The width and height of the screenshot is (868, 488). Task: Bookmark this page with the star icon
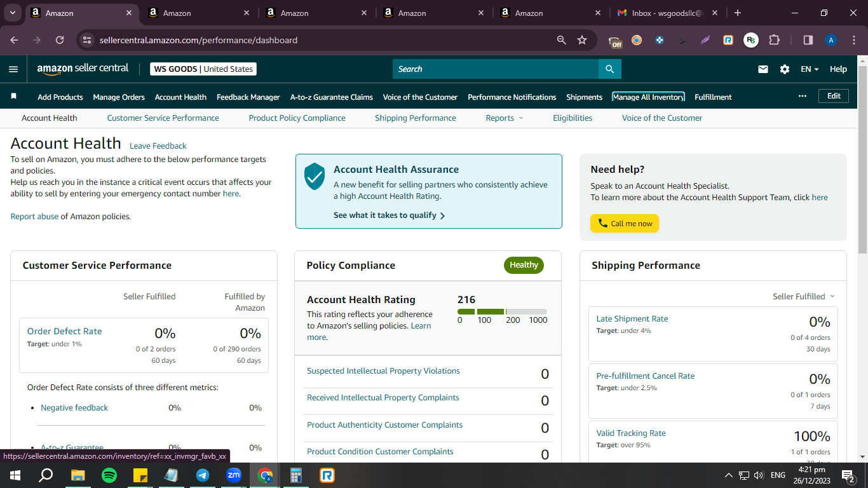click(582, 40)
